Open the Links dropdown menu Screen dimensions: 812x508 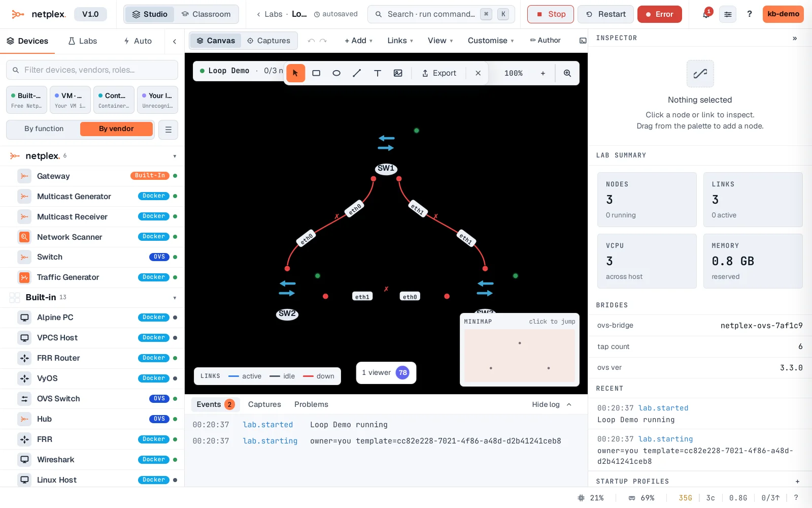(x=400, y=41)
